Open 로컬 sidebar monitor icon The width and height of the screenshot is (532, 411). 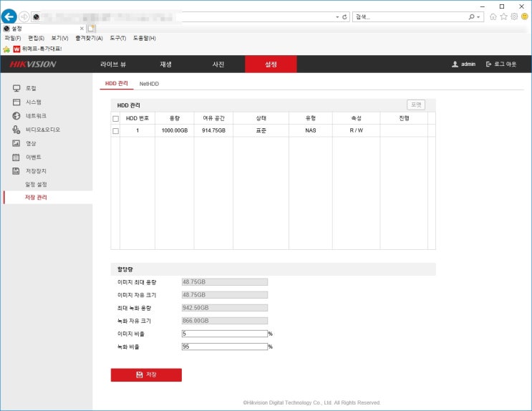click(x=16, y=88)
